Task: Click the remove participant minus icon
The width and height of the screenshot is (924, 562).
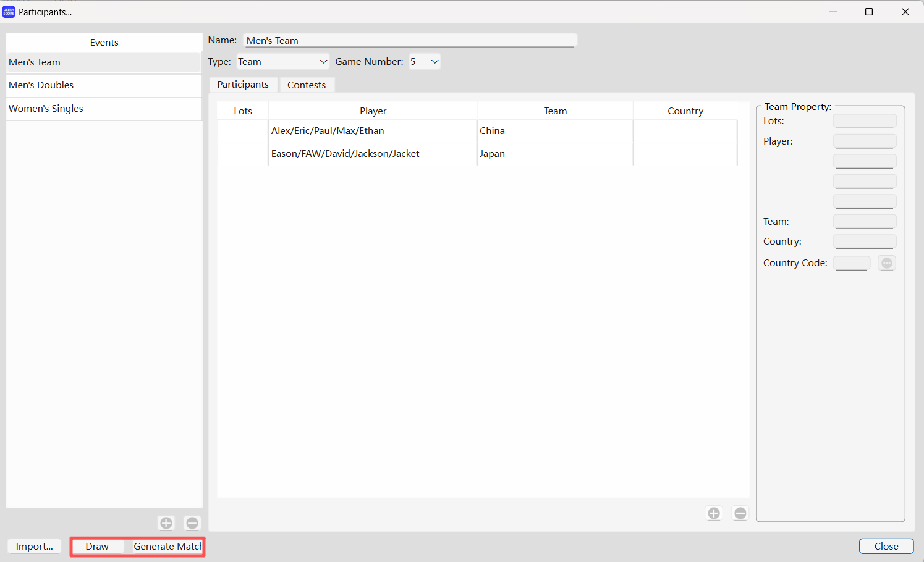Action: click(740, 513)
